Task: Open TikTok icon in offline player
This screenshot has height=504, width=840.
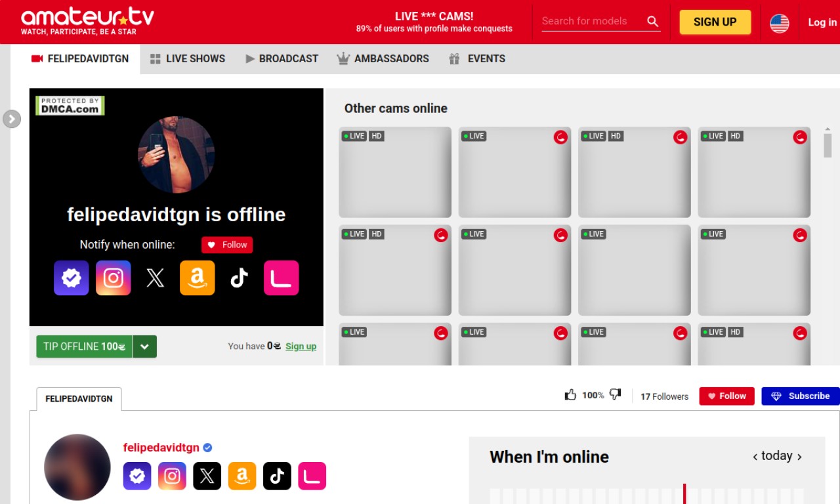Action: [x=239, y=278]
